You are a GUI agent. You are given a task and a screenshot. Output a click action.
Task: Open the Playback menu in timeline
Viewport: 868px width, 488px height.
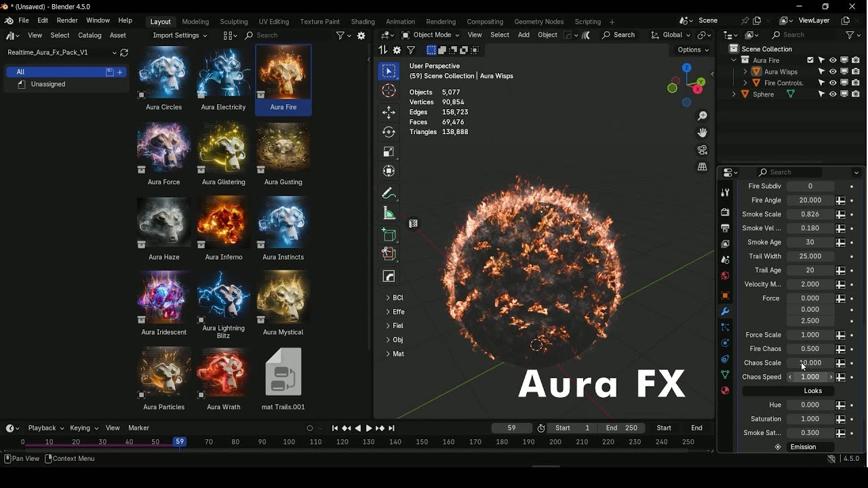45,428
